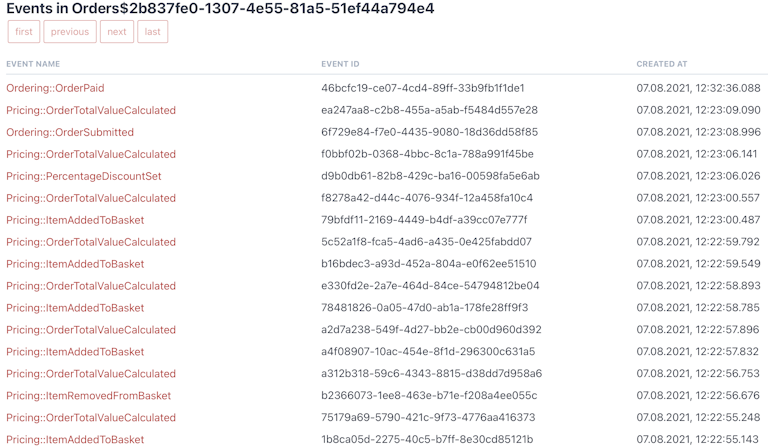Go to the previous page of events

(x=70, y=32)
